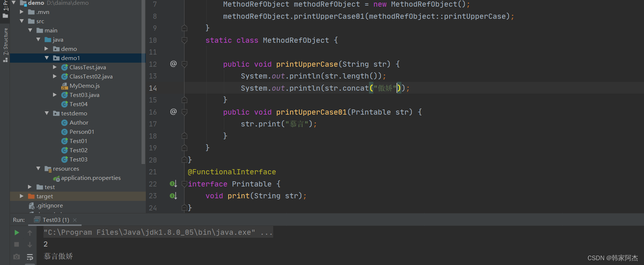
Task: Open the Z: Structure side tab
Action: [x=5, y=45]
